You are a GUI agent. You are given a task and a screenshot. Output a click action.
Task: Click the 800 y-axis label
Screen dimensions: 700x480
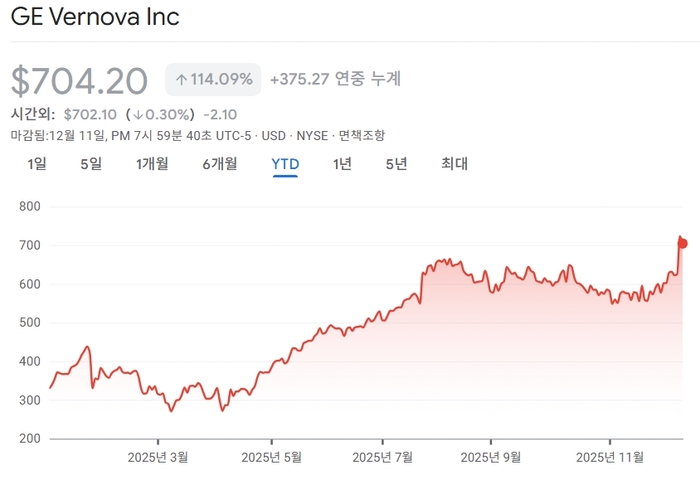coord(28,207)
